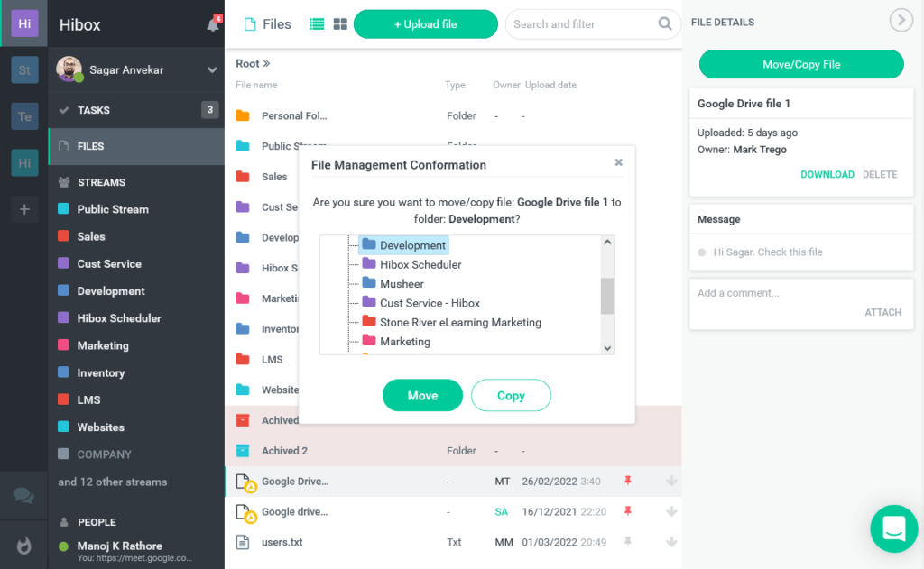Image resolution: width=924 pixels, height=569 pixels.
Task: Open the TASKS section
Action: (x=93, y=110)
